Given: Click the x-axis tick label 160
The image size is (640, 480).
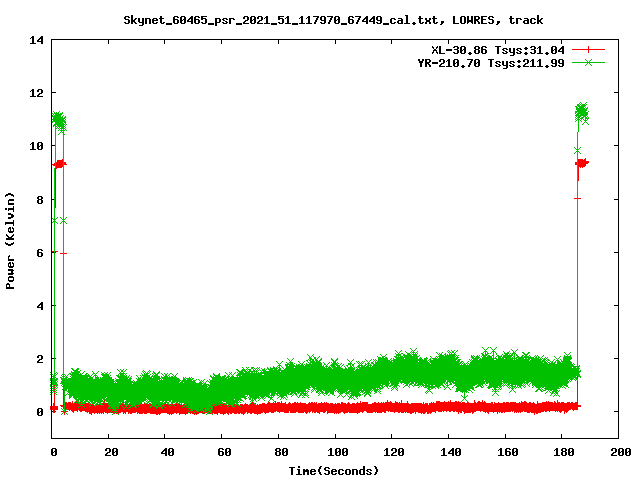Looking at the screenshot, I should (507, 452).
